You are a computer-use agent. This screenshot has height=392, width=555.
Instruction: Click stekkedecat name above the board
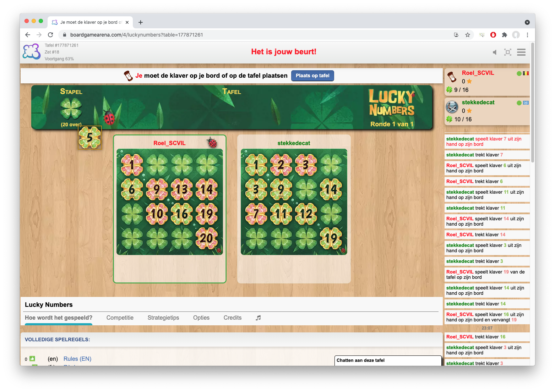(294, 143)
